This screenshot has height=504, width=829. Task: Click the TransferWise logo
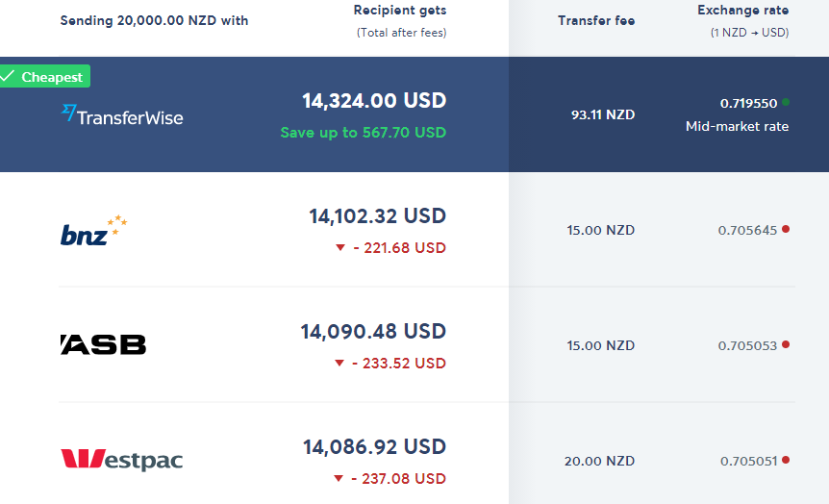click(x=122, y=115)
